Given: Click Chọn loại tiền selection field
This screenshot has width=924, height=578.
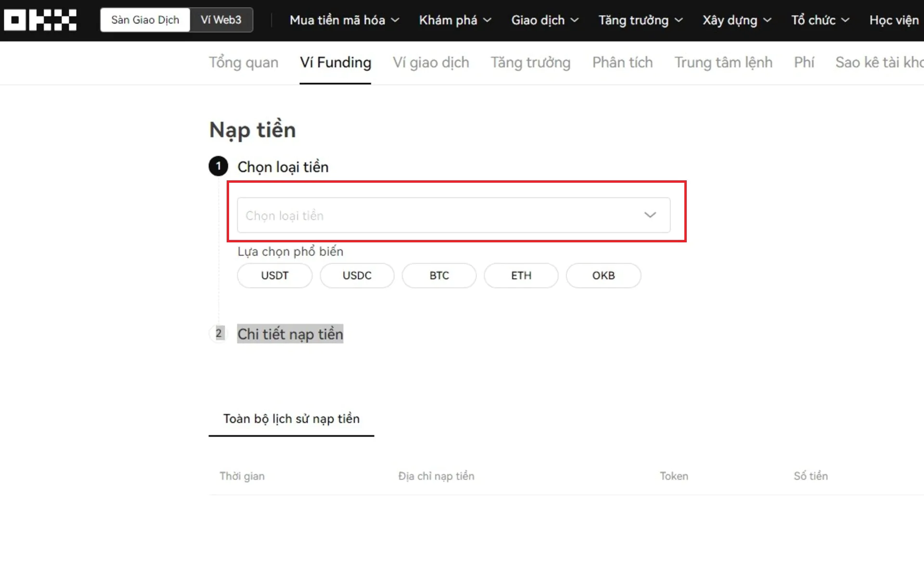Looking at the screenshot, I should click(453, 215).
